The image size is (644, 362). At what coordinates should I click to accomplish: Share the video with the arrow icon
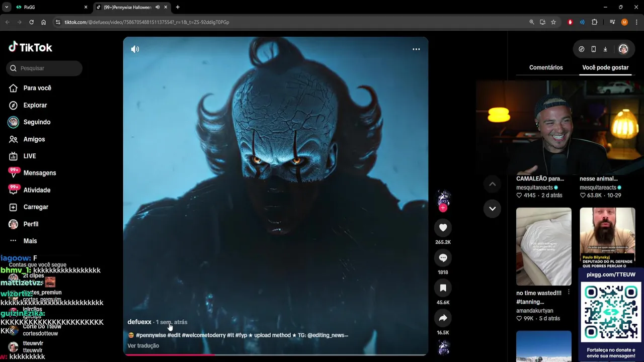443,318
